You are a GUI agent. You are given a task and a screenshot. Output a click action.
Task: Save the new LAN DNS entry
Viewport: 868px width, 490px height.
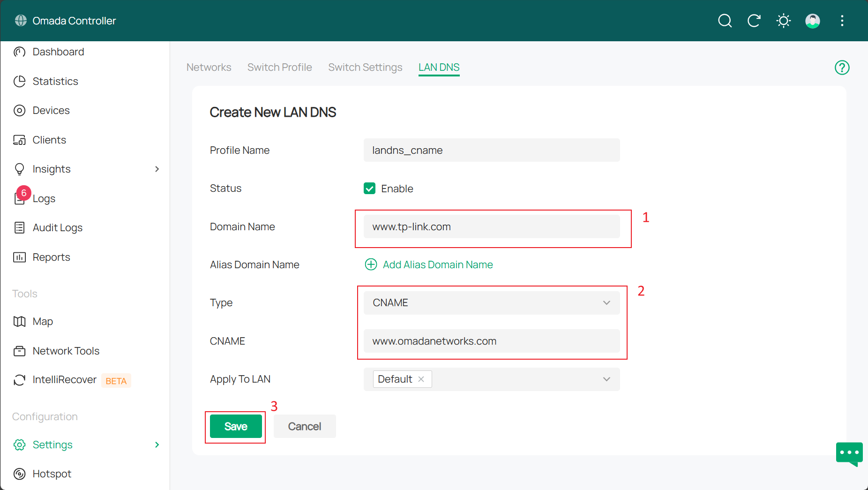(x=235, y=426)
